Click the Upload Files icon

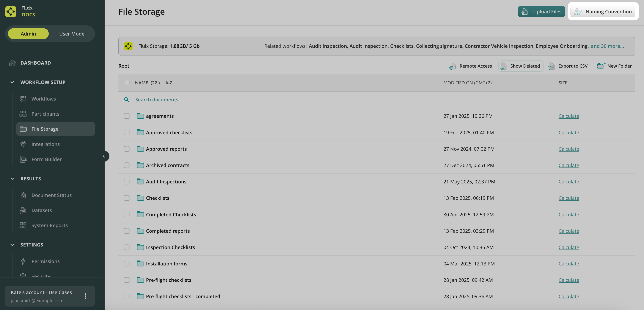click(525, 12)
